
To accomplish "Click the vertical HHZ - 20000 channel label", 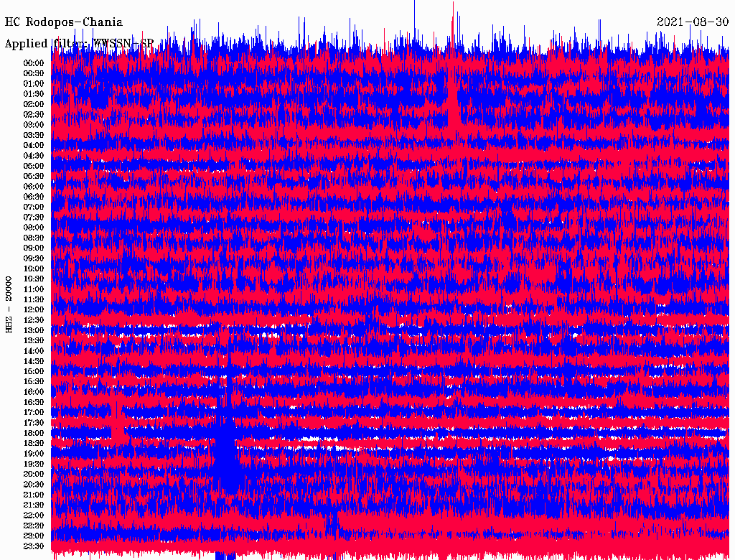I will point(9,304).
